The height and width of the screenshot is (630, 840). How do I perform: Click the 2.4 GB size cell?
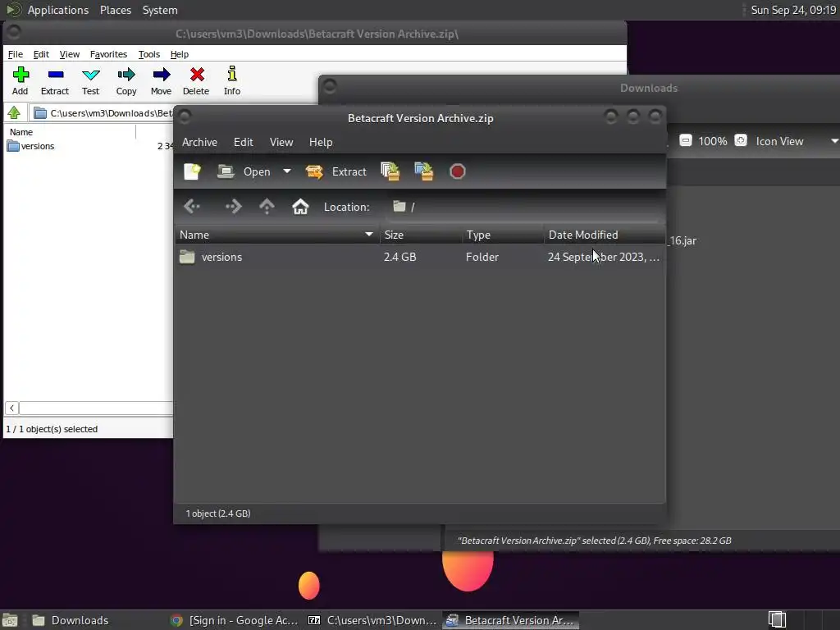click(399, 257)
